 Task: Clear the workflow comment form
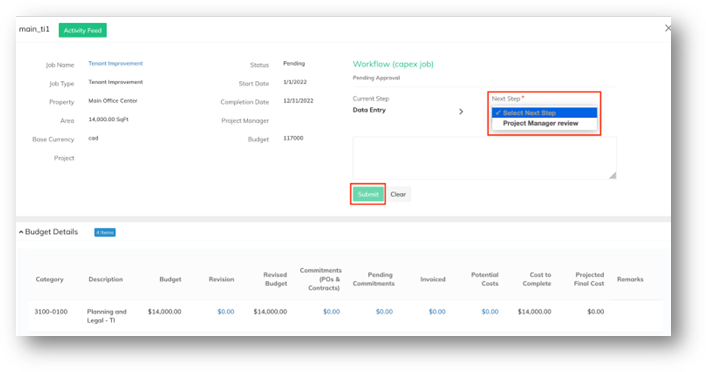pos(398,194)
